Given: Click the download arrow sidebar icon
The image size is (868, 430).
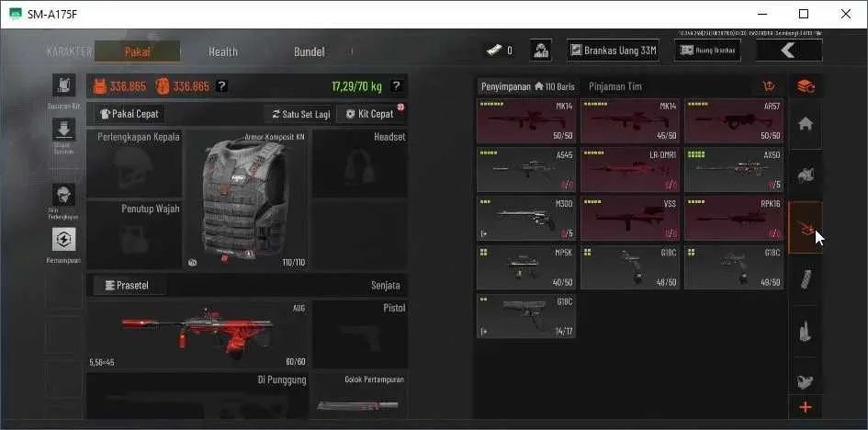Looking at the screenshot, I should coord(64,130).
